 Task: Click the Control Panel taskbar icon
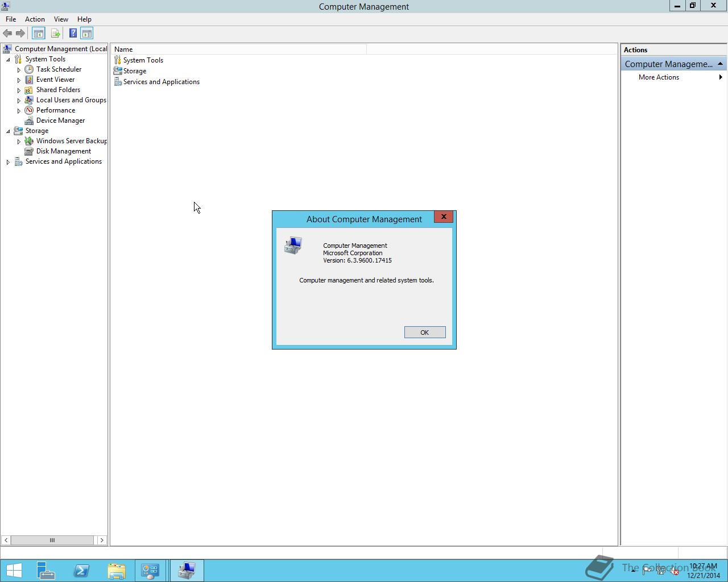[x=150, y=570]
